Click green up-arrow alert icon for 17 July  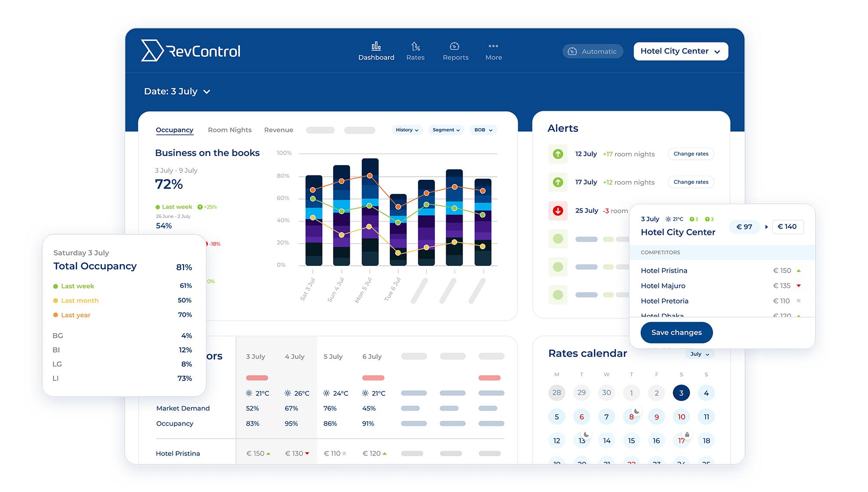point(558,182)
